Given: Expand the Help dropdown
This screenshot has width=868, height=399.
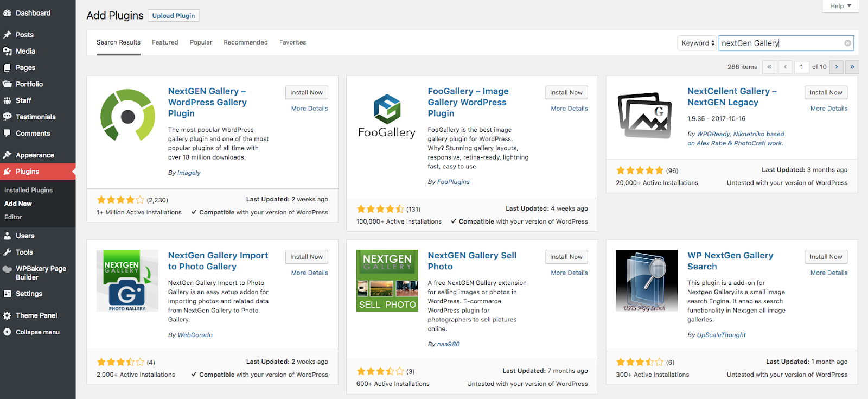Looking at the screenshot, I should coord(841,6).
